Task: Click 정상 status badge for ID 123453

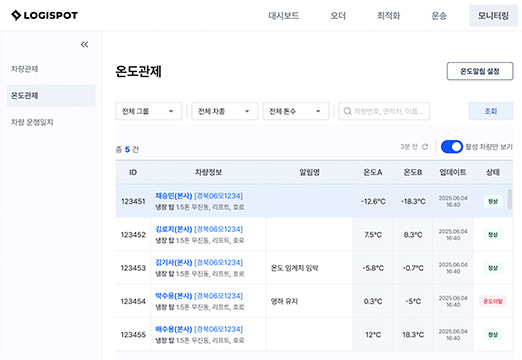Action: (493, 268)
